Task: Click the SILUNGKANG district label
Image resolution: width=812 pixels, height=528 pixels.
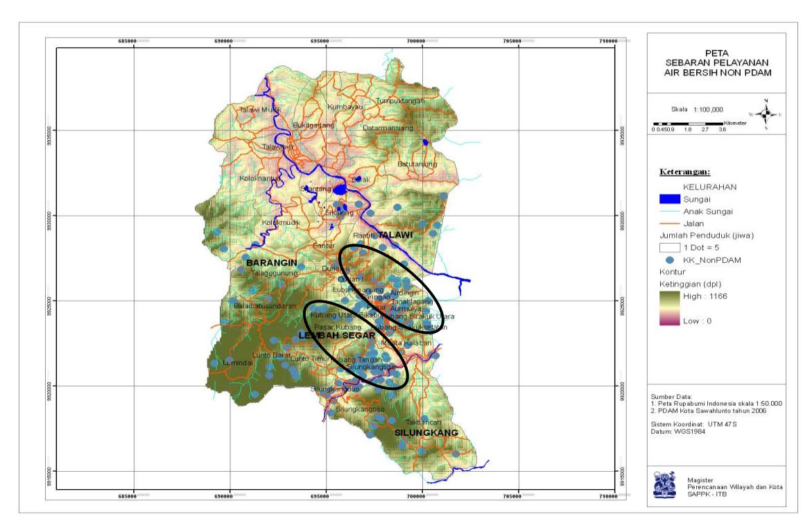Action: click(426, 433)
